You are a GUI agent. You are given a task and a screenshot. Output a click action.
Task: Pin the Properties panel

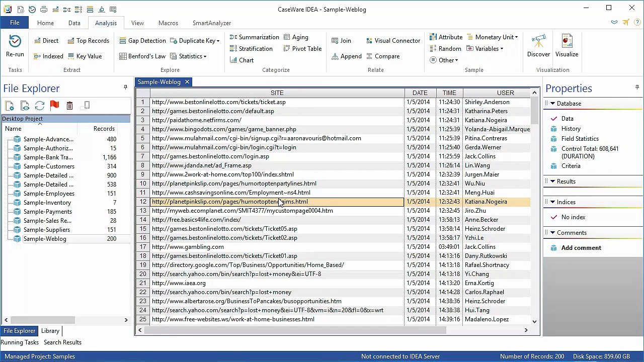[637, 87]
